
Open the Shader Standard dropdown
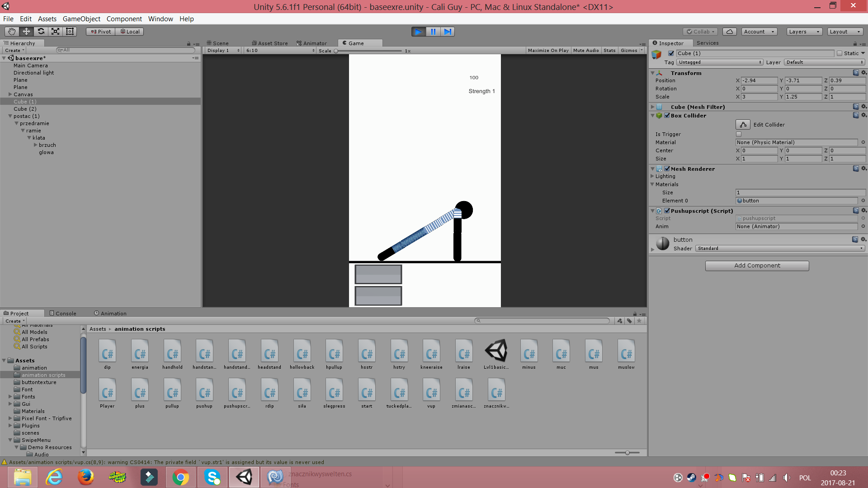pyautogui.click(x=780, y=249)
